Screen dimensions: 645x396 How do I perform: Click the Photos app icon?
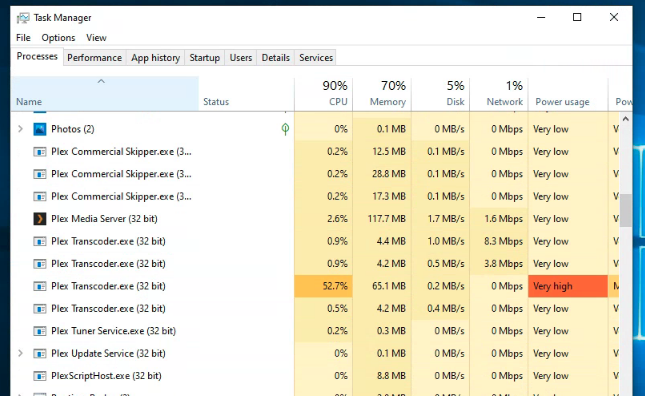pyautogui.click(x=39, y=129)
